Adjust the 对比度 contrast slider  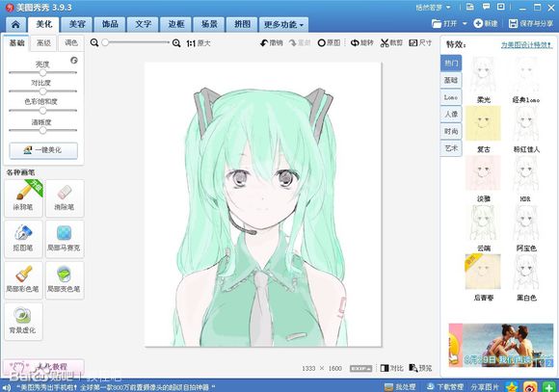(42, 91)
